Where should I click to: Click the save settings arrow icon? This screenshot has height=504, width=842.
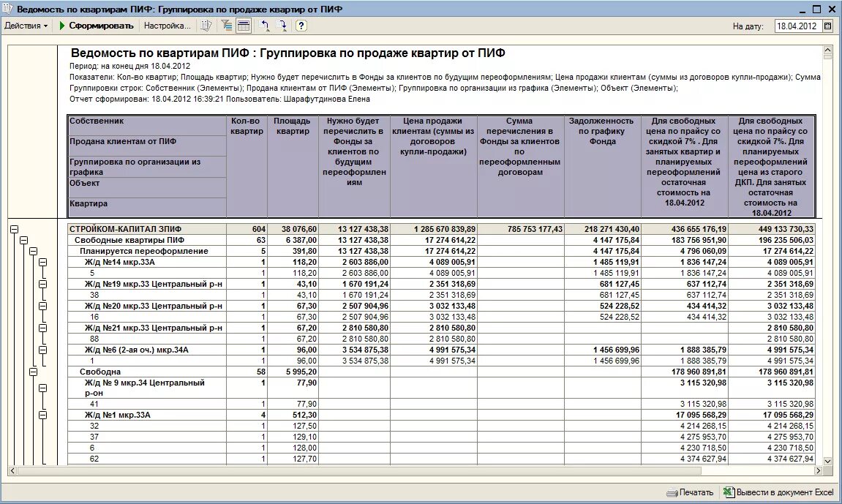(x=282, y=25)
